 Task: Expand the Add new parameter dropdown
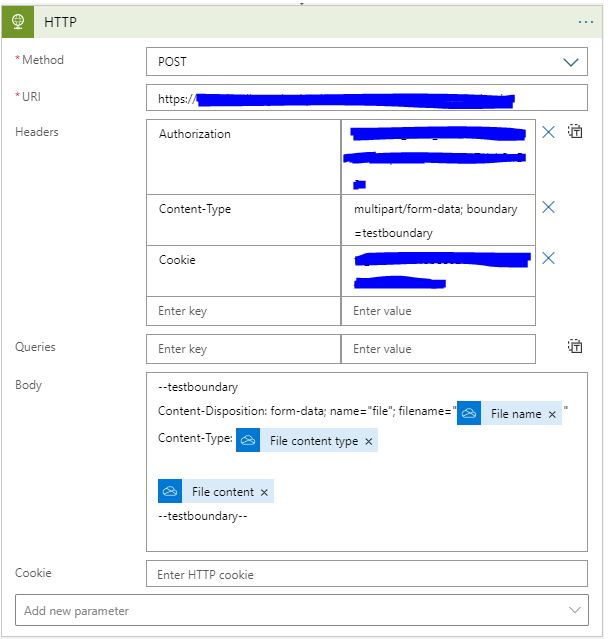575,610
